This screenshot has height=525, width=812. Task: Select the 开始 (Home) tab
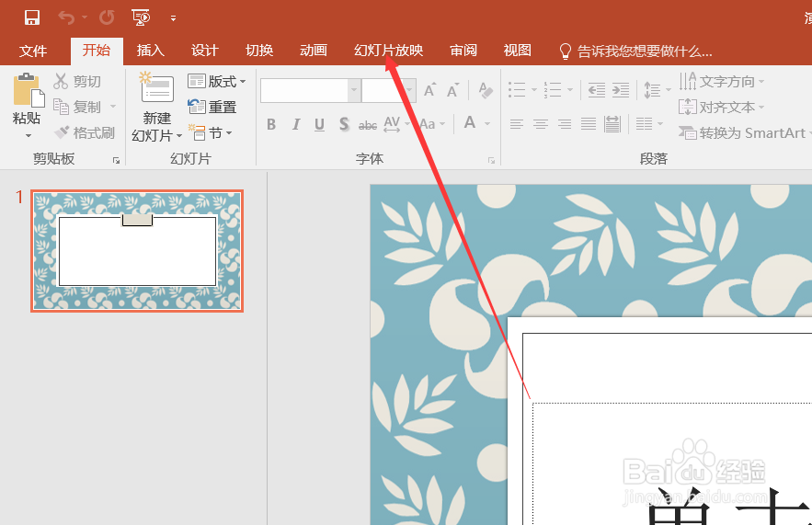point(97,51)
